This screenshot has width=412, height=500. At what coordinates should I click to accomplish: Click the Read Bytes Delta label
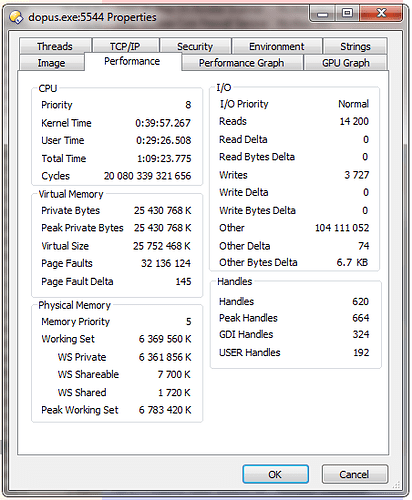(x=257, y=157)
